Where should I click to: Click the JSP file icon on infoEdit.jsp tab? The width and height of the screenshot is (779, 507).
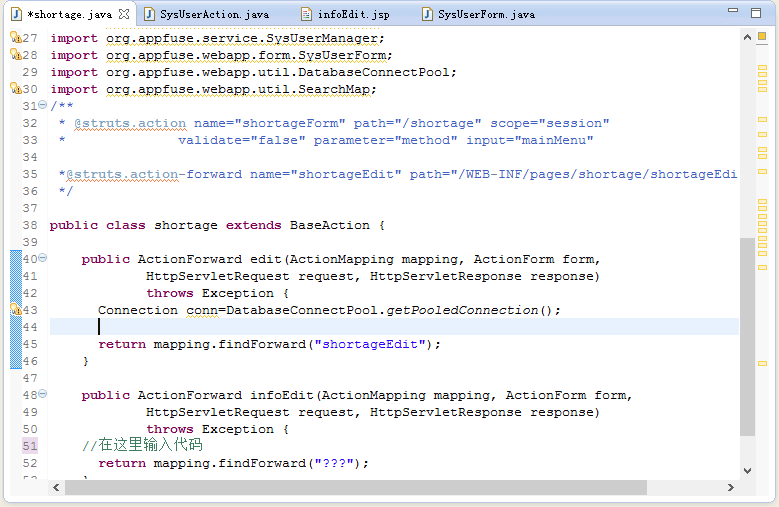(307, 14)
